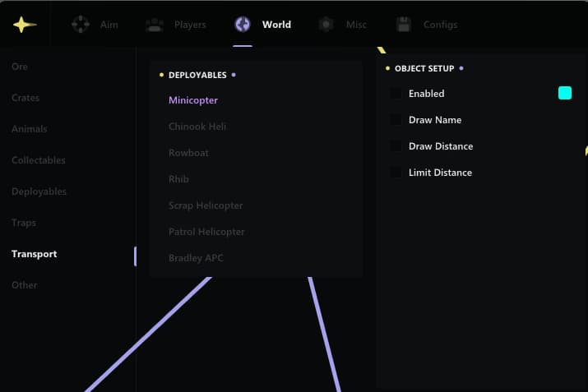Screen dimensions: 588x392
Task: Enable the Draw Name checkbox
Action: pyautogui.click(x=396, y=119)
